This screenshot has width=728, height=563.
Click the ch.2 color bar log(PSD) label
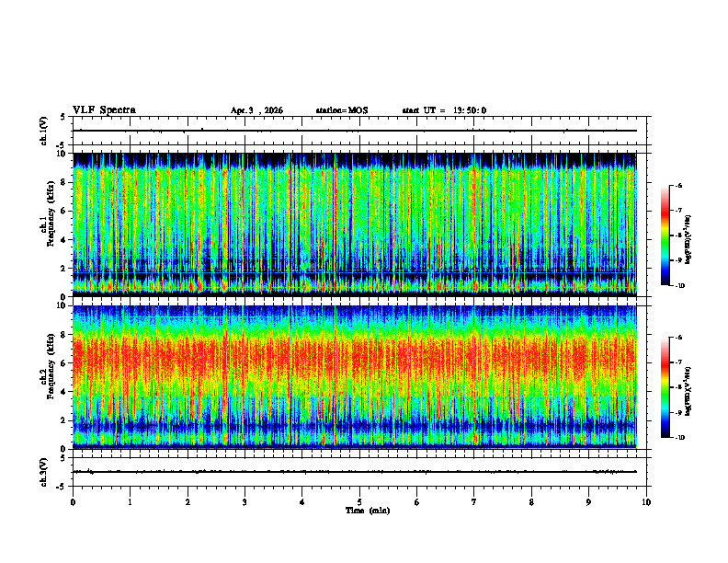(x=688, y=391)
